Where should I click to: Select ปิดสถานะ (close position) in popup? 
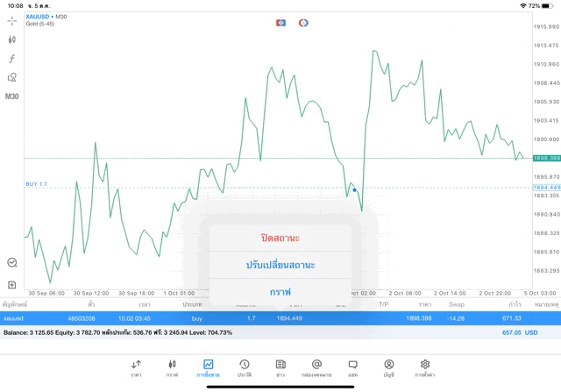tap(280, 238)
